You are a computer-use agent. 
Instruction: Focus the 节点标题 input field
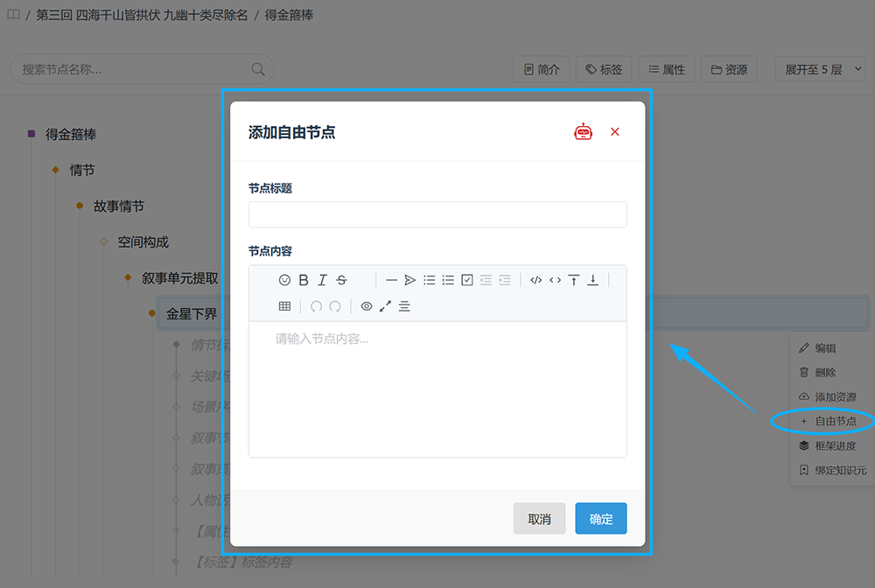[x=437, y=214]
